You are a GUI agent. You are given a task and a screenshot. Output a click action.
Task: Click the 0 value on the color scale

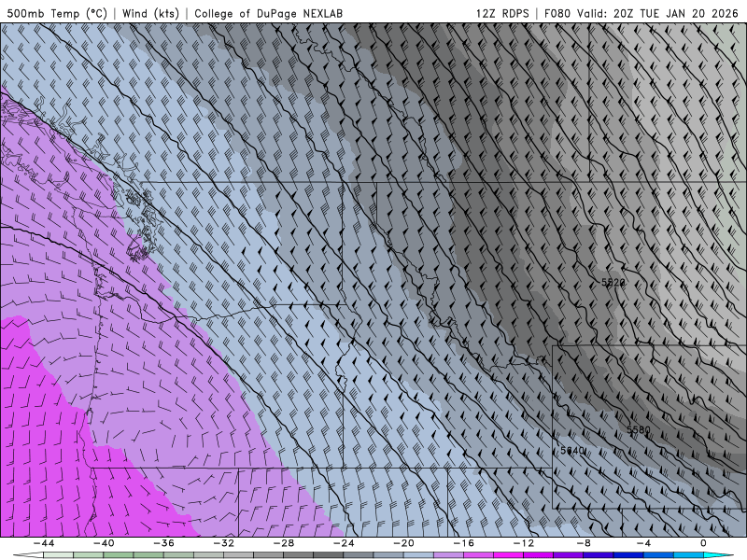pos(703,543)
